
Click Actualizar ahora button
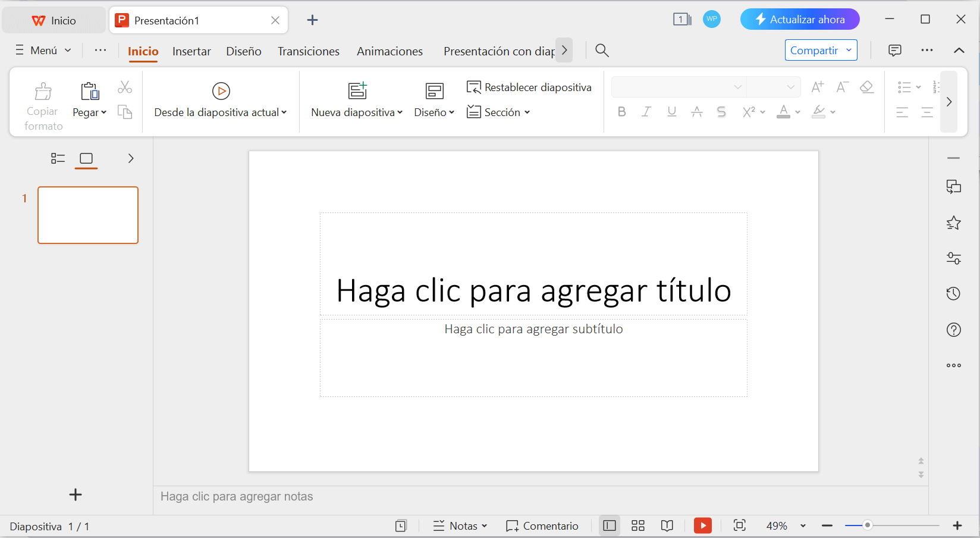coord(800,20)
